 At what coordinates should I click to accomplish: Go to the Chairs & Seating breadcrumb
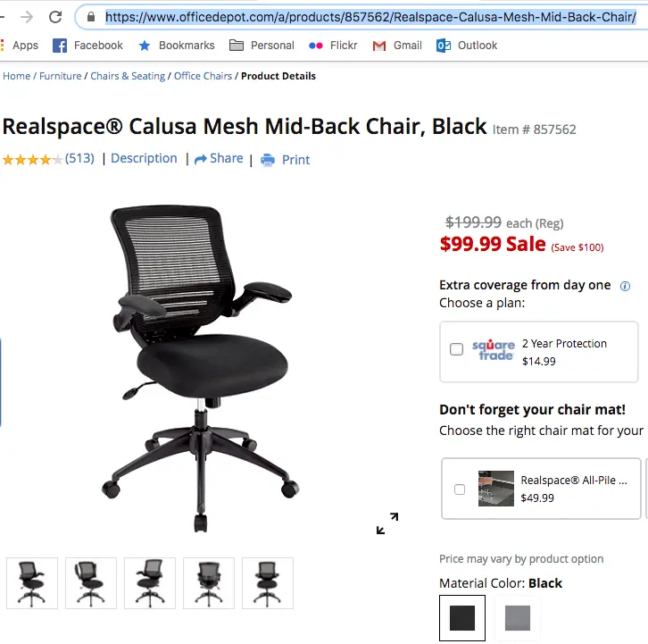pyautogui.click(x=128, y=76)
